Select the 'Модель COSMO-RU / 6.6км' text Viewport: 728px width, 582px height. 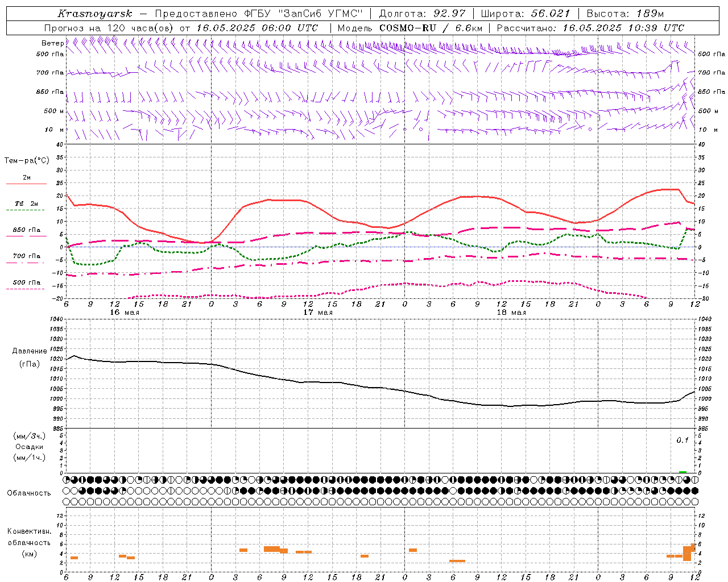(410, 28)
